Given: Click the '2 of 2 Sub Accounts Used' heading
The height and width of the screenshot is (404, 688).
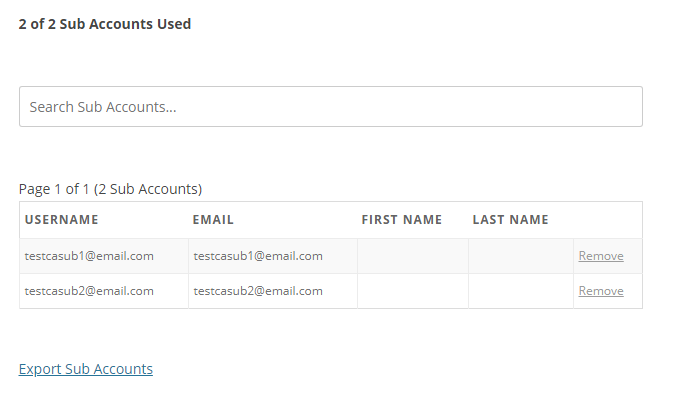Looking at the screenshot, I should (x=105, y=24).
